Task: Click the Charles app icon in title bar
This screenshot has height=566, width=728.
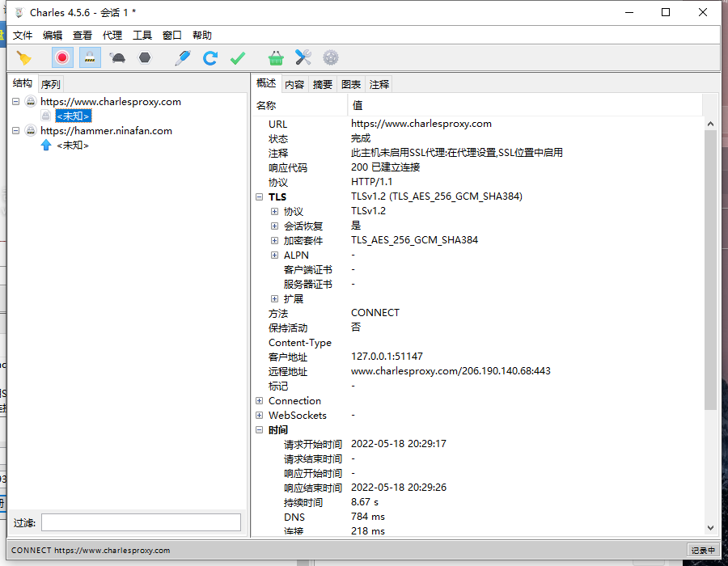Action: pos(19,12)
